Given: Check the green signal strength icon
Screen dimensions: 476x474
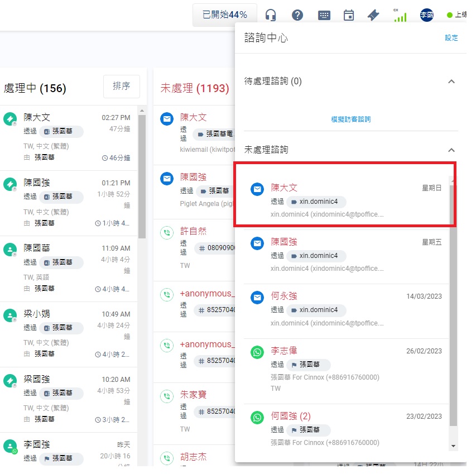Looking at the screenshot, I should pyautogui.click(x=400, y=16).
